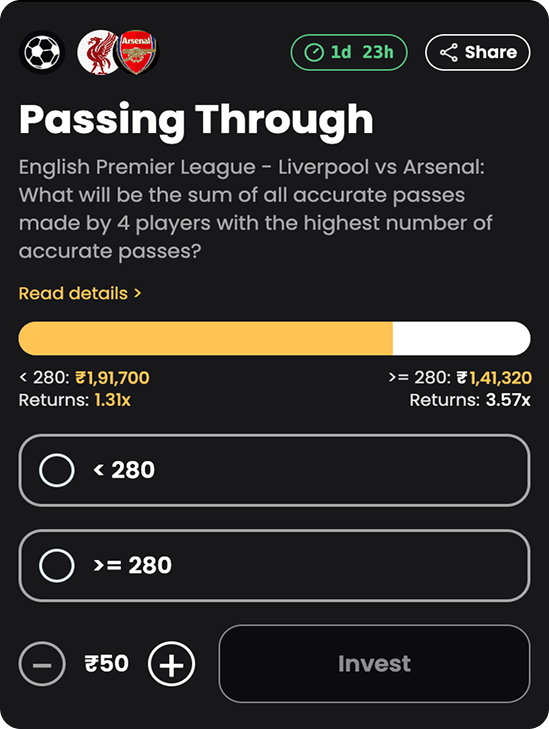This screenshot has width=549, height=729.
Task: Click the soccer ball sport icon
Action: 42,53
